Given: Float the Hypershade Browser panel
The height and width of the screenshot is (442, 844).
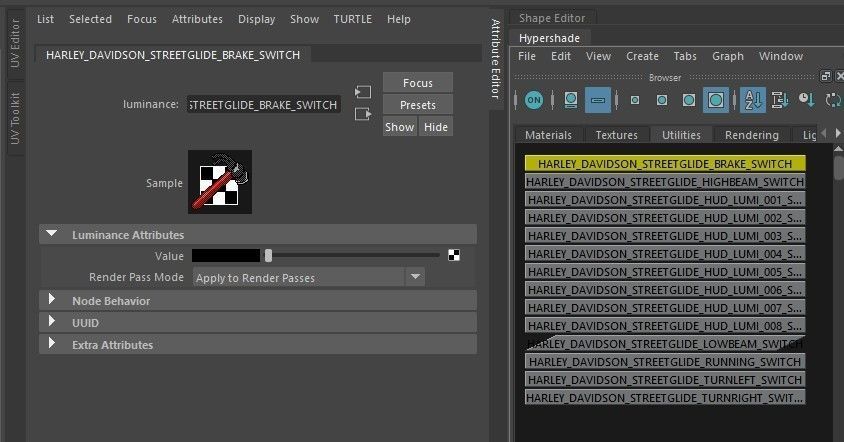Looking at the screenshot, I should pyautogui.click(x=826, y=76).
